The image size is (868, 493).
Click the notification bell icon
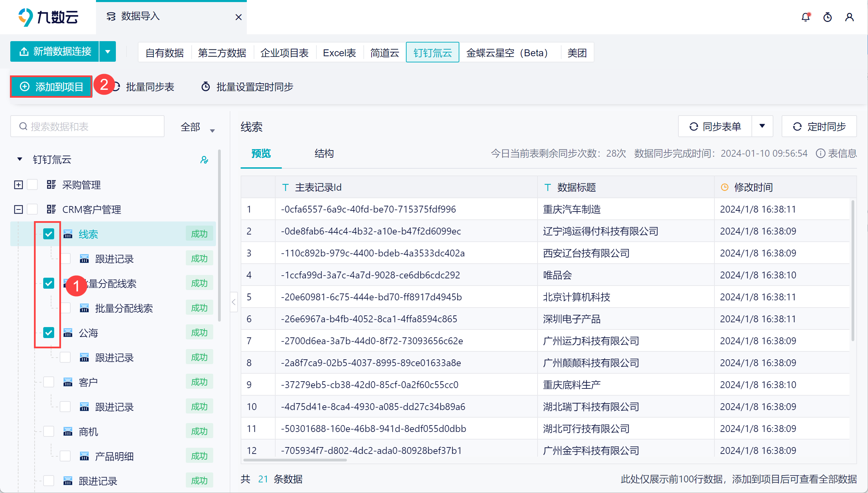click(805, 17)
